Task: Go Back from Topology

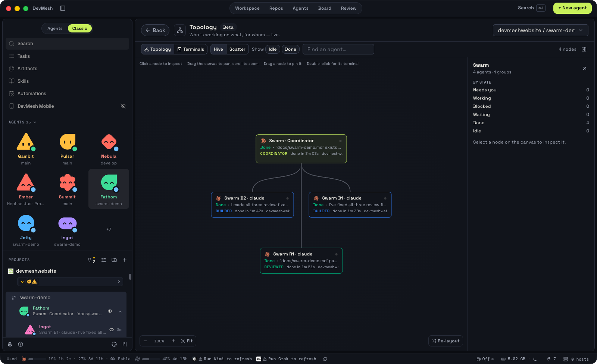Action: point(155,30)
